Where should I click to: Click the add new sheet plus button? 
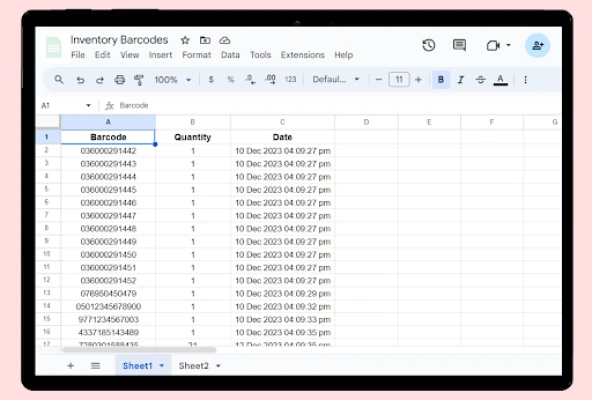(x=71, y=366)
